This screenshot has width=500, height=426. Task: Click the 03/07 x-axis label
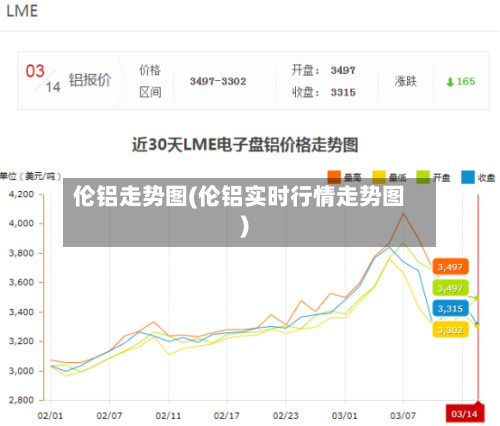403,416
